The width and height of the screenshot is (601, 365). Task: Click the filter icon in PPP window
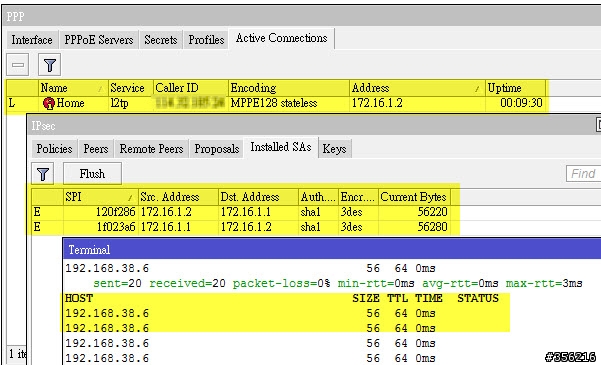click(49, 65)
